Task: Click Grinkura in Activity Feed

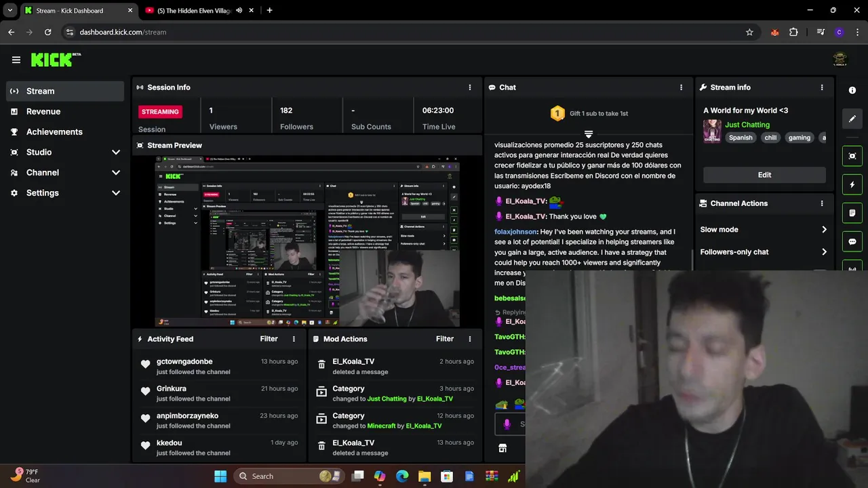Action: [x=172, y=388]
